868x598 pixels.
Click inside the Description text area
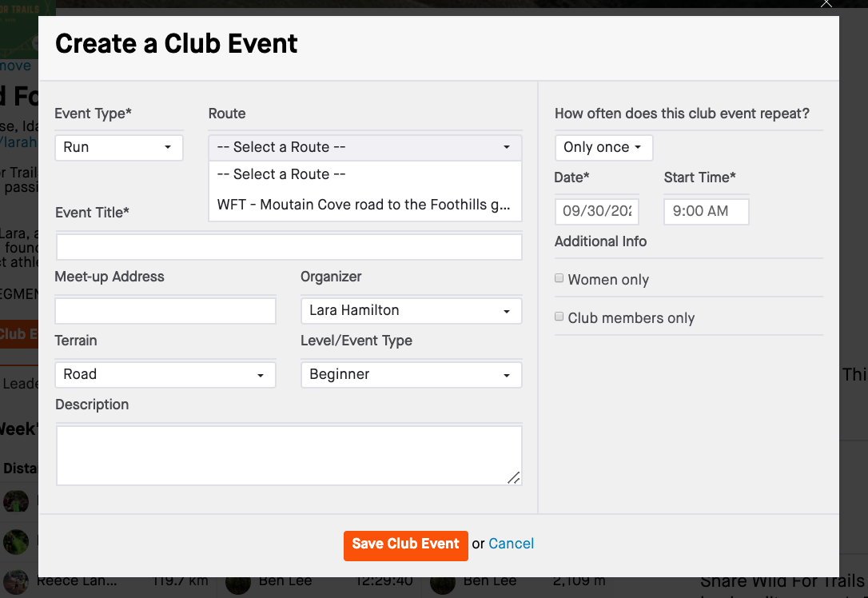pyautogui.click(x=289, y=453)
